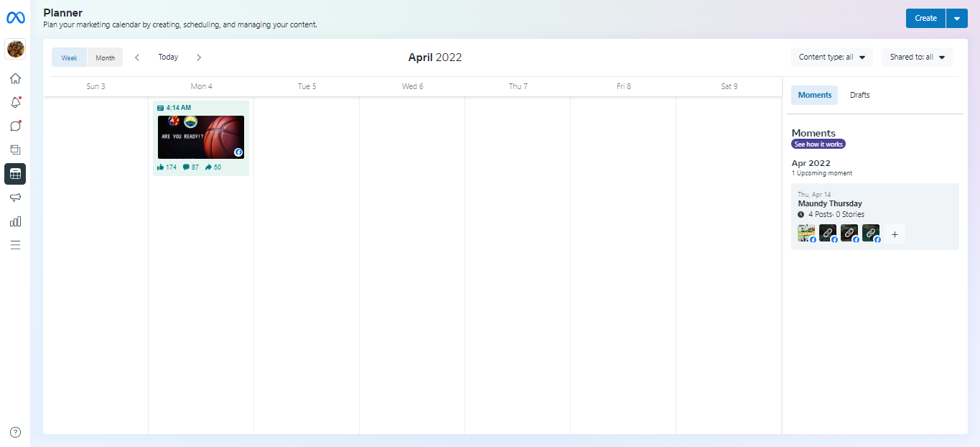Select the Moments tab
Screen dimensions: 980x447
click(x=814, y=95)
